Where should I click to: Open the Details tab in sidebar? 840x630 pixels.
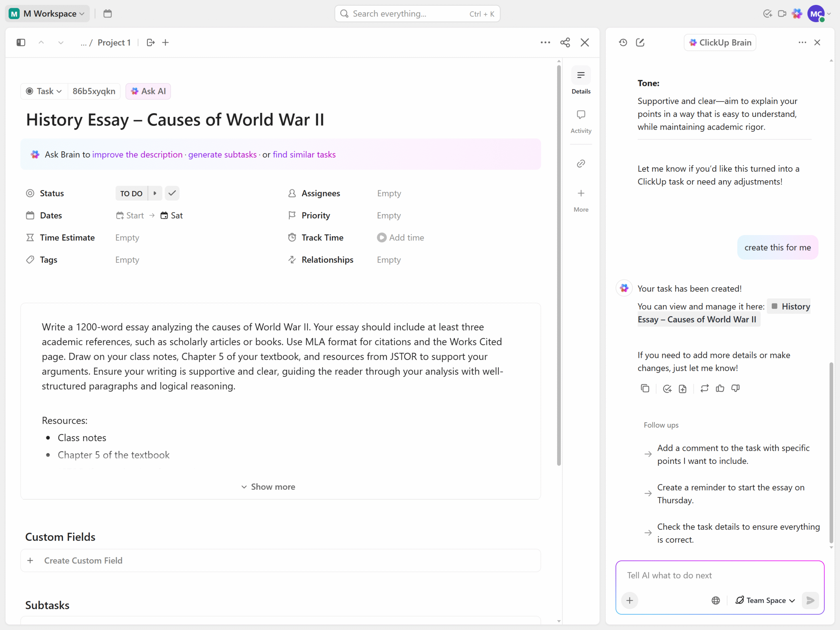pos(581,80)
